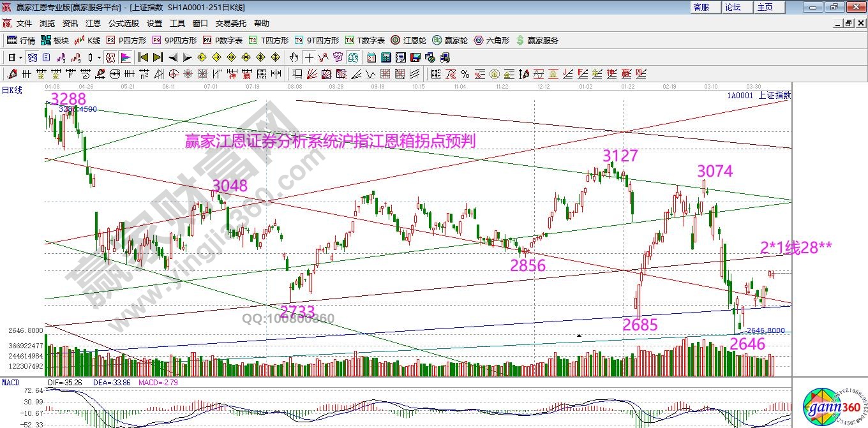
Task: Open the 六角形 hexagon chart tool
Action: pos(492,40)
